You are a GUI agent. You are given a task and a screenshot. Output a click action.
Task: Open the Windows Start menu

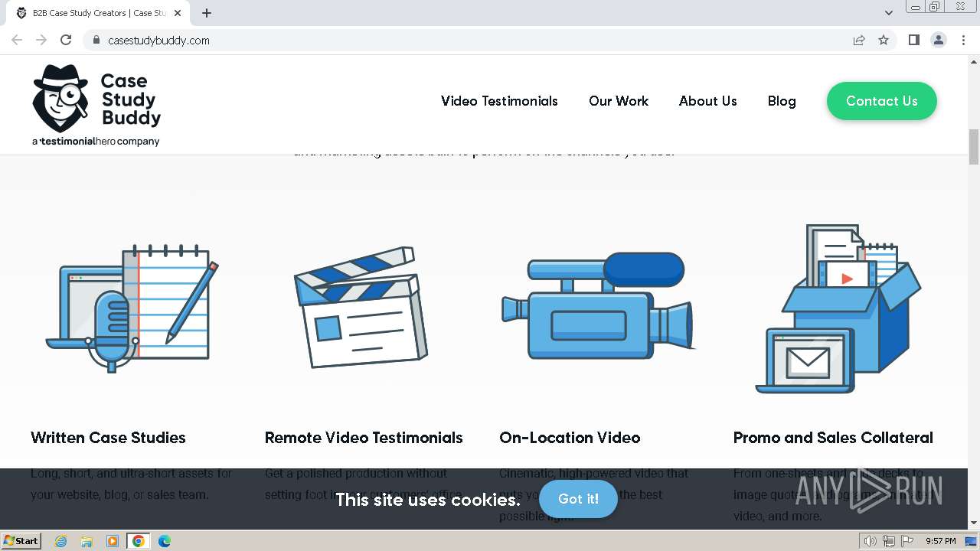click(21, 540)
